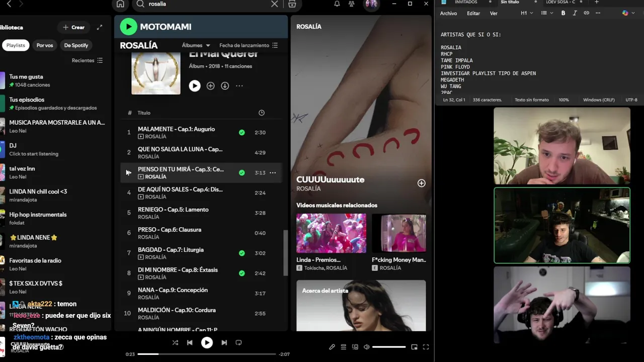Click ROSALÍA artist link under CUUUUuuuuuute

(308, 189)
